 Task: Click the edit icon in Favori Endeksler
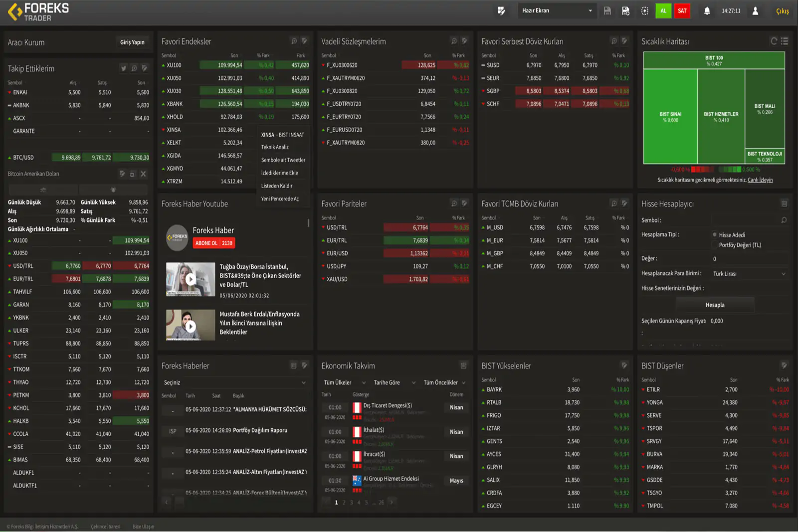(304, 41)
